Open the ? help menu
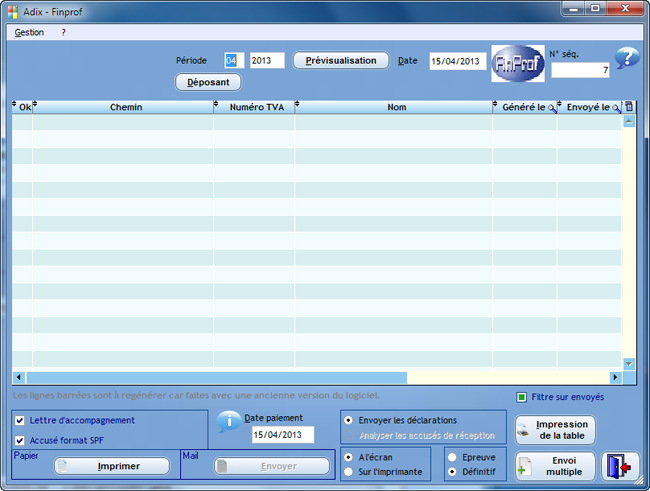Screen dimensions: 650x491 coord(63,32)
